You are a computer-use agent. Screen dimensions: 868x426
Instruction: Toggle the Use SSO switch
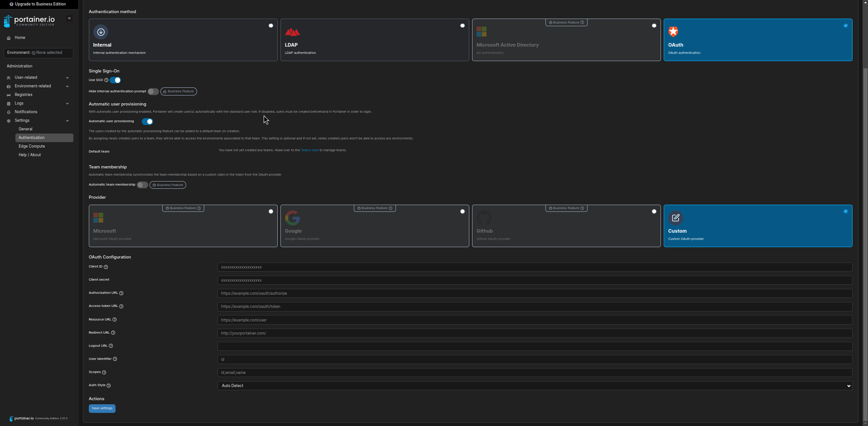(x=115, y=80)
